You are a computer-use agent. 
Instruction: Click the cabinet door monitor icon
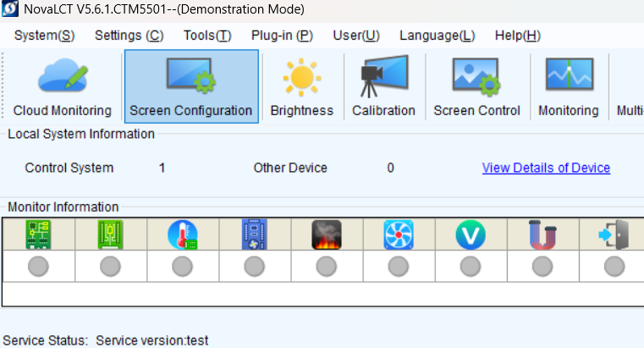[x=614, y=235]
